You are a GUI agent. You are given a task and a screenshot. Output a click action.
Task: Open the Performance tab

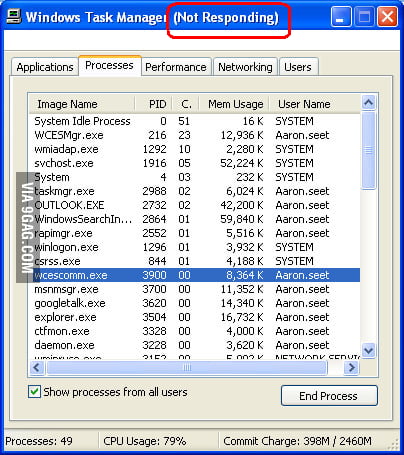176,67
